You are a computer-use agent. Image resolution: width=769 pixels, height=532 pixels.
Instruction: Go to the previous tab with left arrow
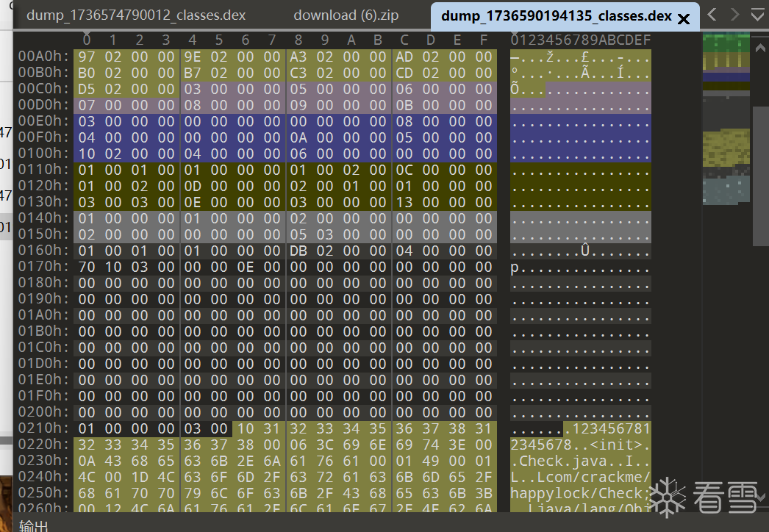click(712, 15)
